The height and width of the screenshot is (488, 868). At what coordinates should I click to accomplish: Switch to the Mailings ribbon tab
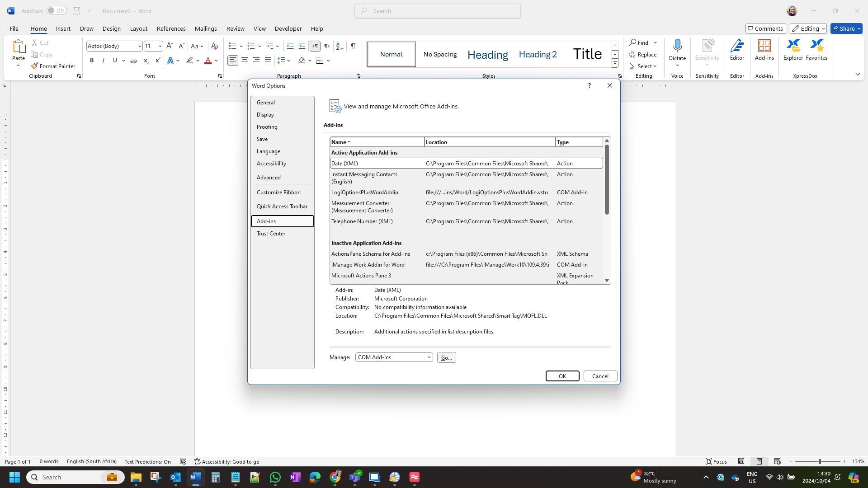click(206, 28)
